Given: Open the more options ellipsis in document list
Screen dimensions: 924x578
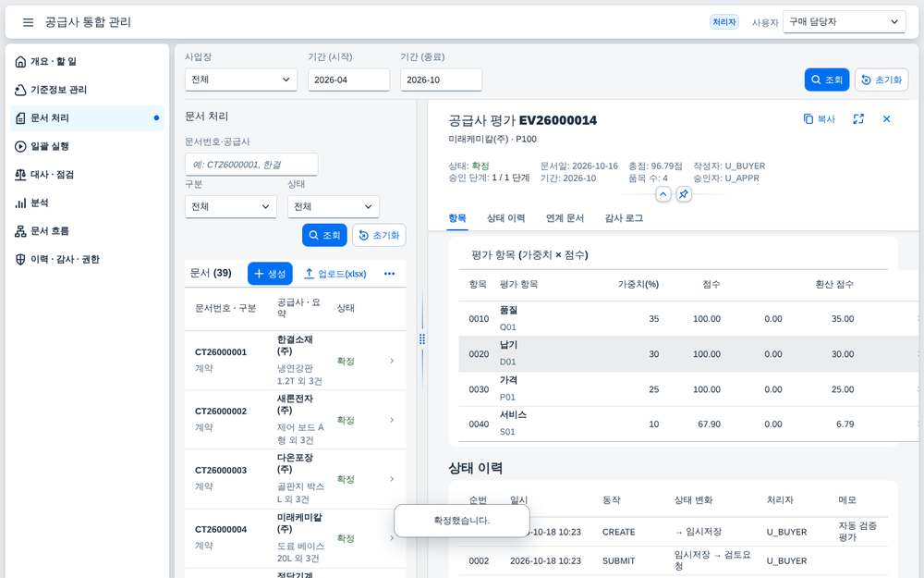Looking at the screenshot, I should [390, 274].
